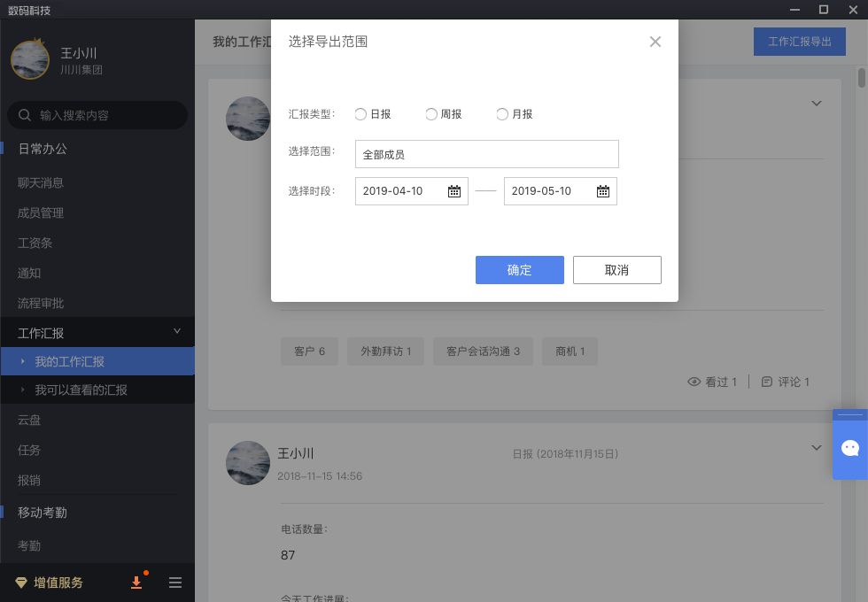The height and width of the screenshot is (602, 868).
Task: Click the phone count value 87
Action: [288, 555]
